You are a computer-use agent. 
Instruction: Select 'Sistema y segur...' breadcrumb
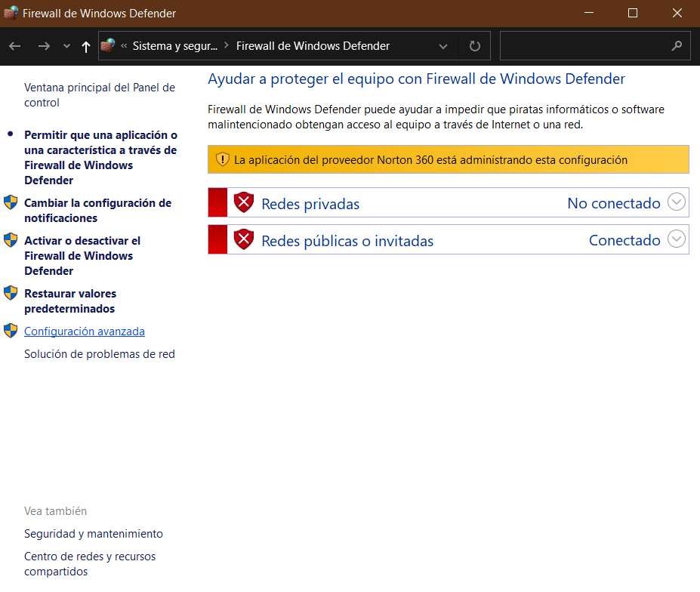coord(175,46)
